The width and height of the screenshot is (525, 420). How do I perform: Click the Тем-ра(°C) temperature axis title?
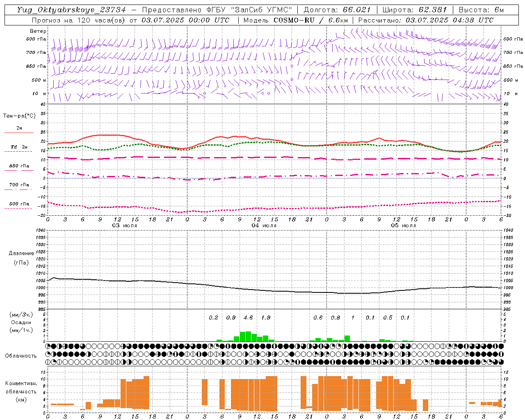click(x=19, y=116)
